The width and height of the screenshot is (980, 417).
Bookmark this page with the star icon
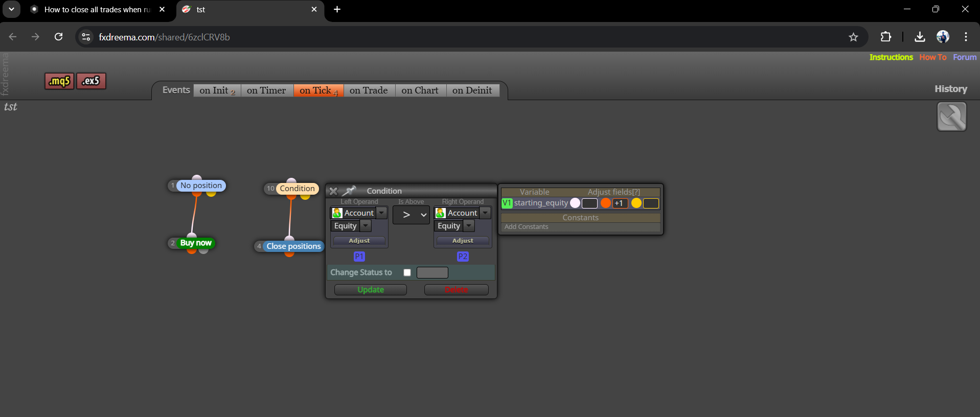(x=853, y=37)
